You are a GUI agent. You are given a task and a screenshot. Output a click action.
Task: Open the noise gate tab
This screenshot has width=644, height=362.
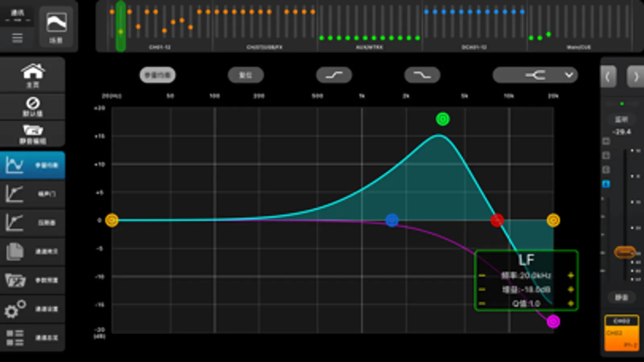point(33,194)
